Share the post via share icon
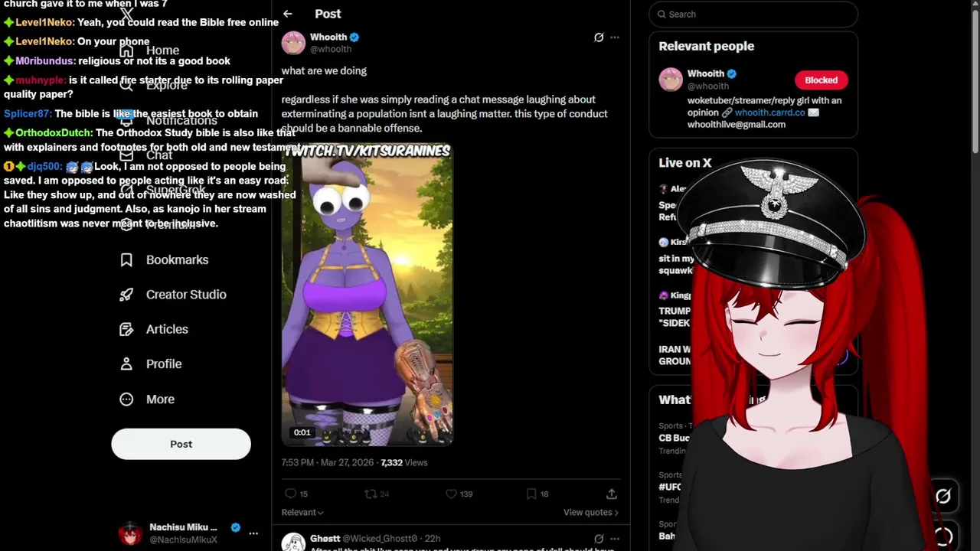 (611, 494)
